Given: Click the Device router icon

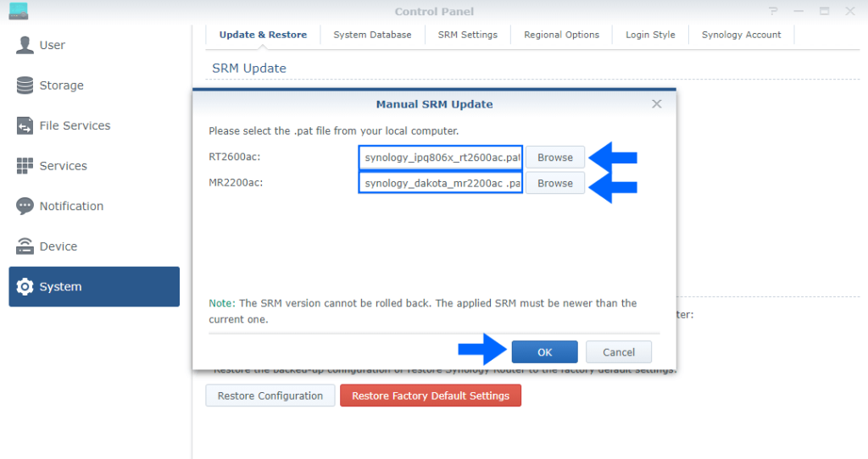Looking at the screenshot, I should tap(25, 246).
